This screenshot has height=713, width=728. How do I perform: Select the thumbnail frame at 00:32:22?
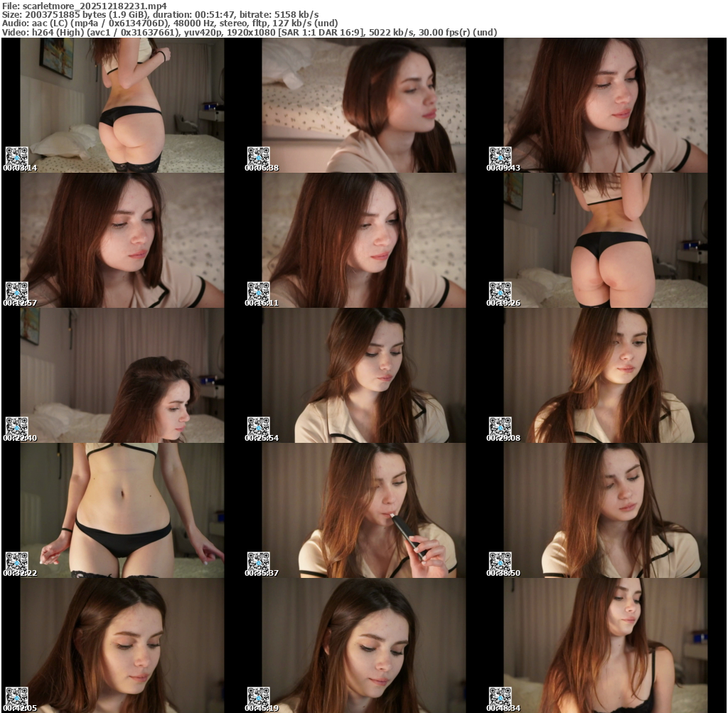[x=113, y=510]
